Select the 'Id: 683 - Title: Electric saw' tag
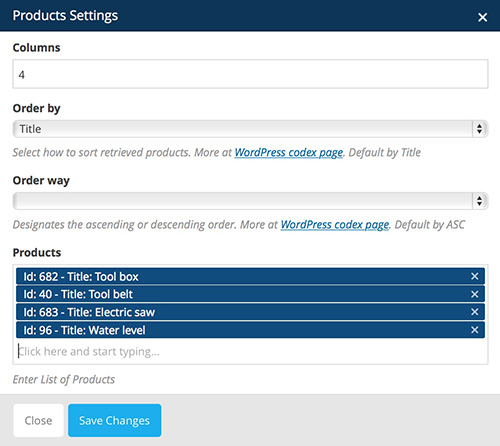 click(x=250, y=312)
